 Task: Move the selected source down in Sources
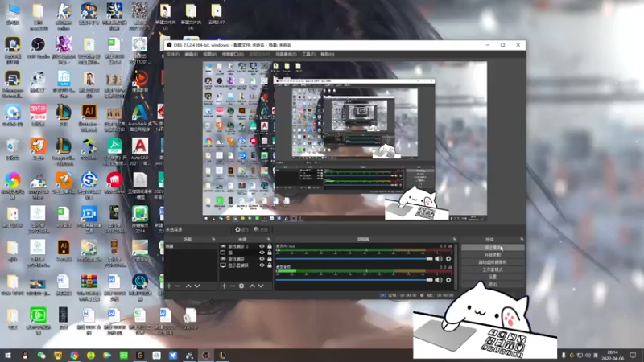261,286
